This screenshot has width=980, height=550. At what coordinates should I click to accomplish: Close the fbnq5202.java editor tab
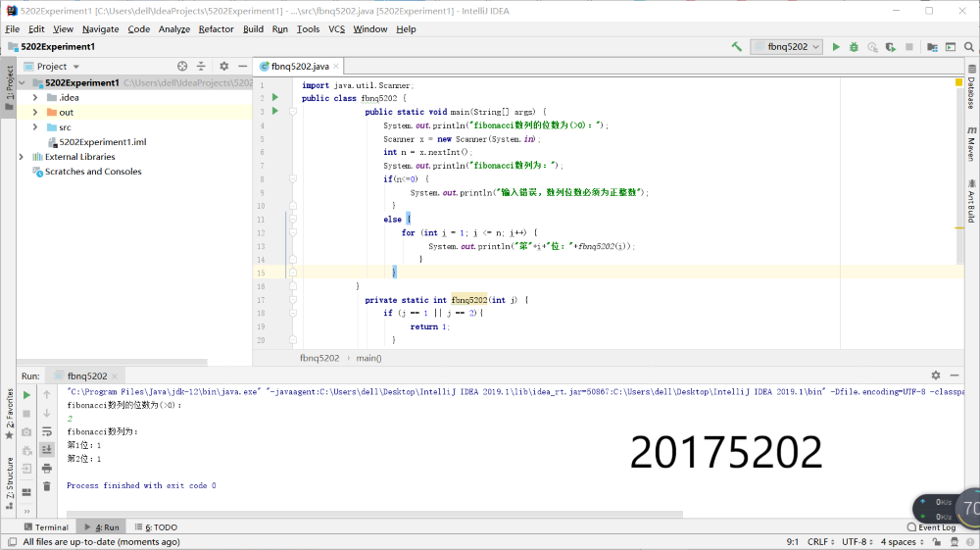pos(336,67)
